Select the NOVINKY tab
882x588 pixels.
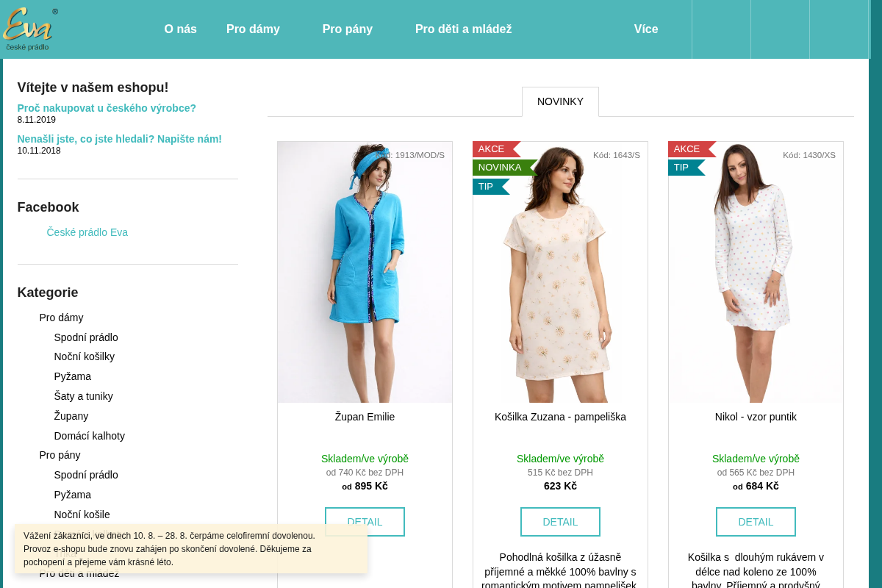click(x=560, y=101)
